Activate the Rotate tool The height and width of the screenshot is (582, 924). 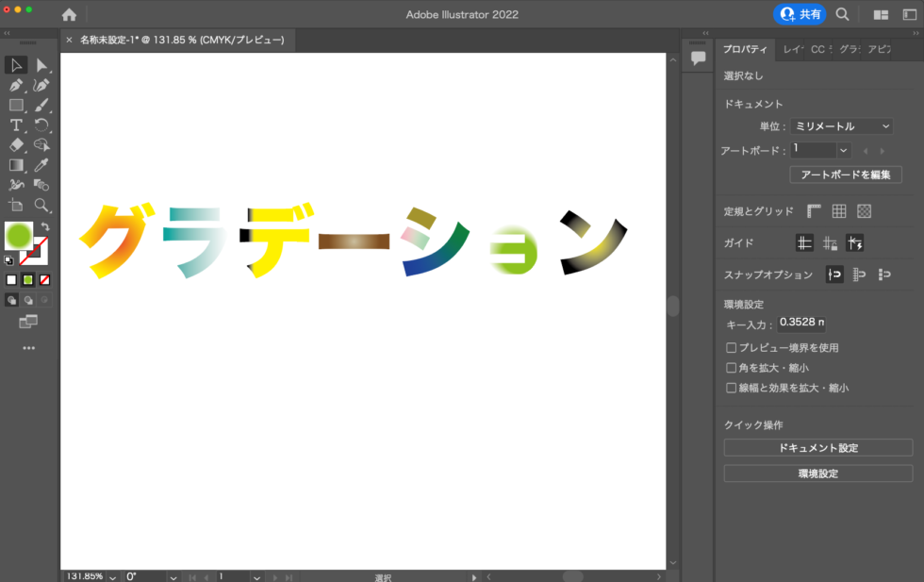coord(42,125)
